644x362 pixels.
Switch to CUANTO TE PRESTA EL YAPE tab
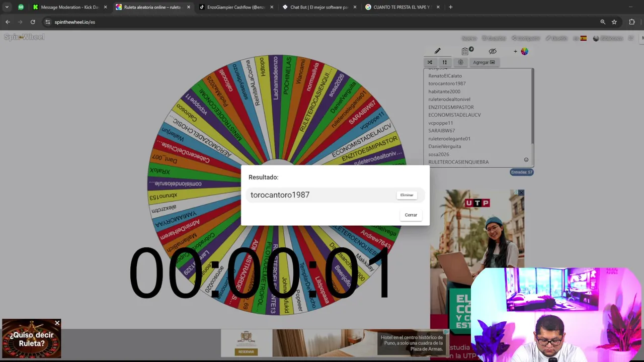(402, 7)
